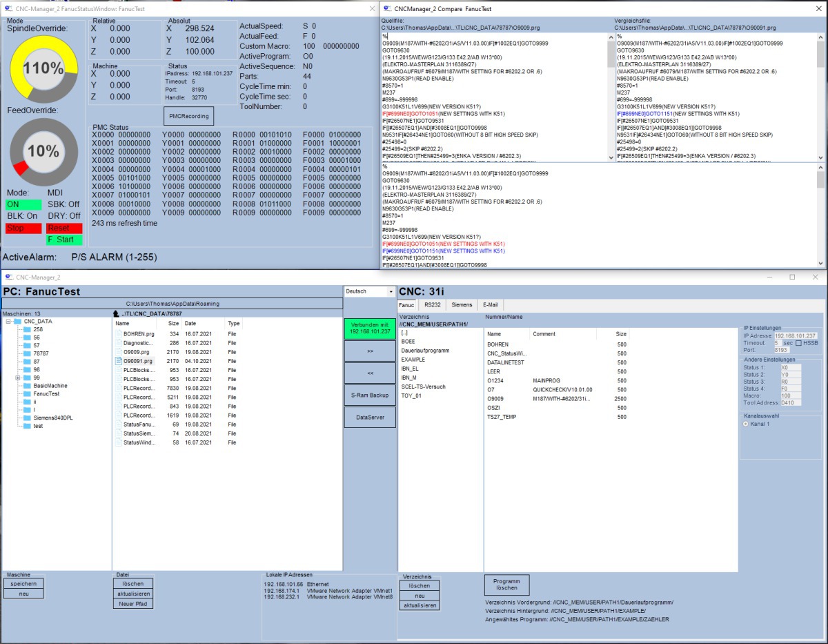The height and width of the screenshot is (644, 828).
Task: Select the O9009 program row in the CNC list
Action: click(556, 398)
